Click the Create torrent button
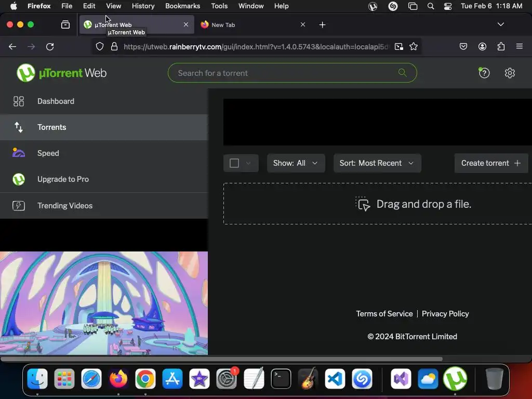This screenshot has height=399, width=532. [x=491, y=163]
